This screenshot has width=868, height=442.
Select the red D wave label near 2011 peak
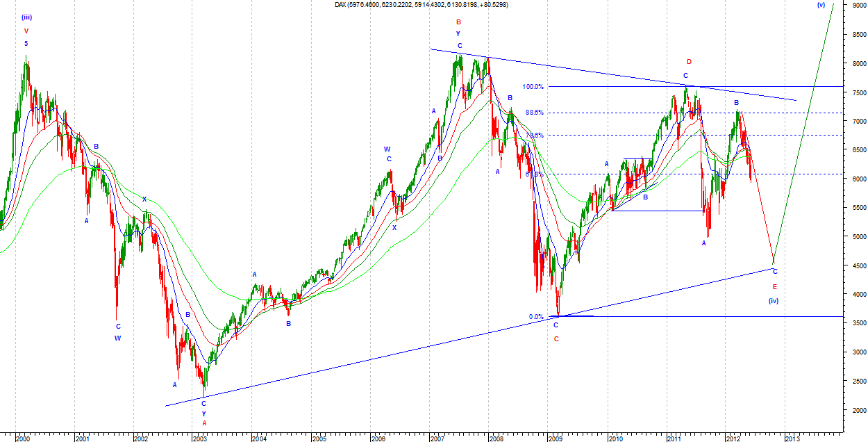click(689, 62)
